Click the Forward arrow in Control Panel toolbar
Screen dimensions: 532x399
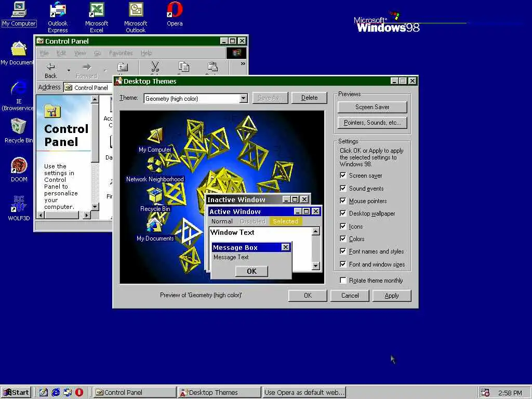(x=87, y=70)
